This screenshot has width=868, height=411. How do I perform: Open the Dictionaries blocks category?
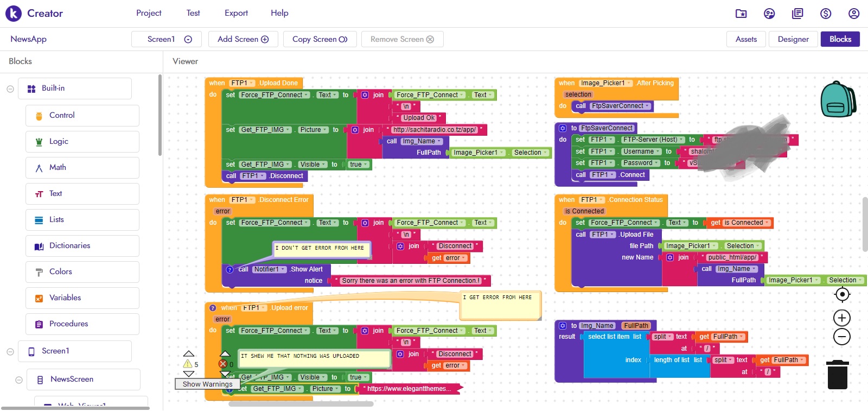(x=82, y=246)
